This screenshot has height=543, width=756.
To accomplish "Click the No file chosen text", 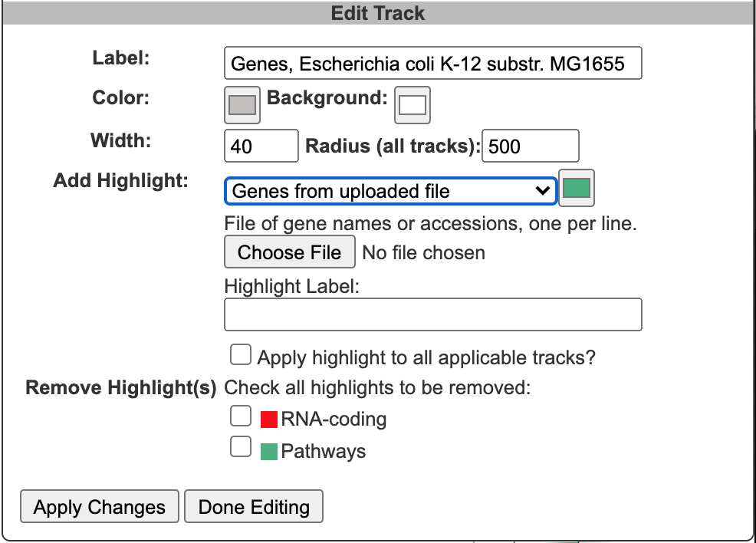I will tap(425, 252).
